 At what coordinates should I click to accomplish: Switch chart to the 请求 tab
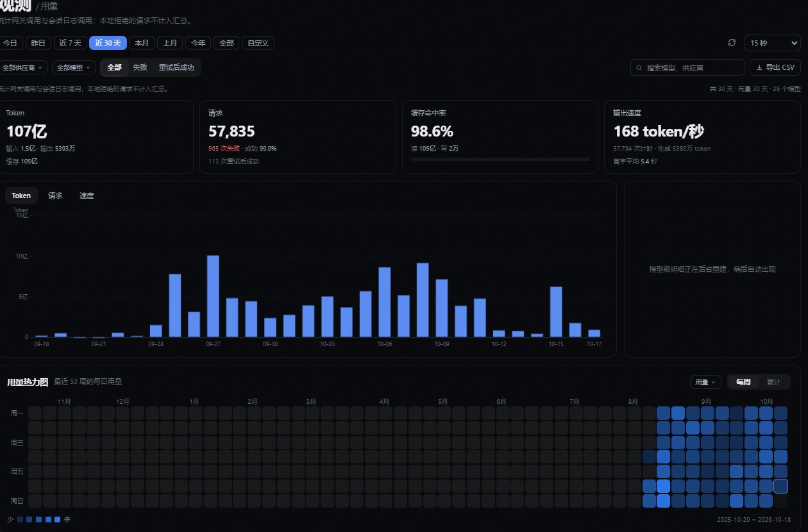55,195
